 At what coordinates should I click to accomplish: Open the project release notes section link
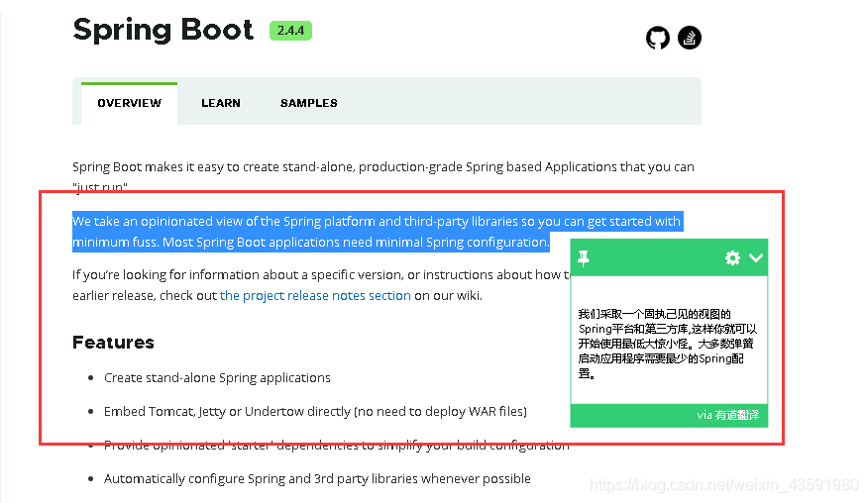click(x=315, y=295)
